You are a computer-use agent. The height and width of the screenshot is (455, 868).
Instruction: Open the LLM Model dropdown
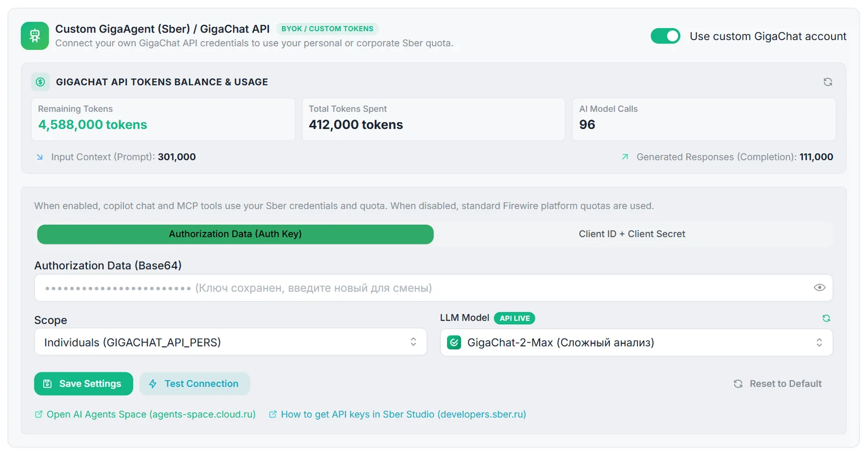[x=636, y=342]
